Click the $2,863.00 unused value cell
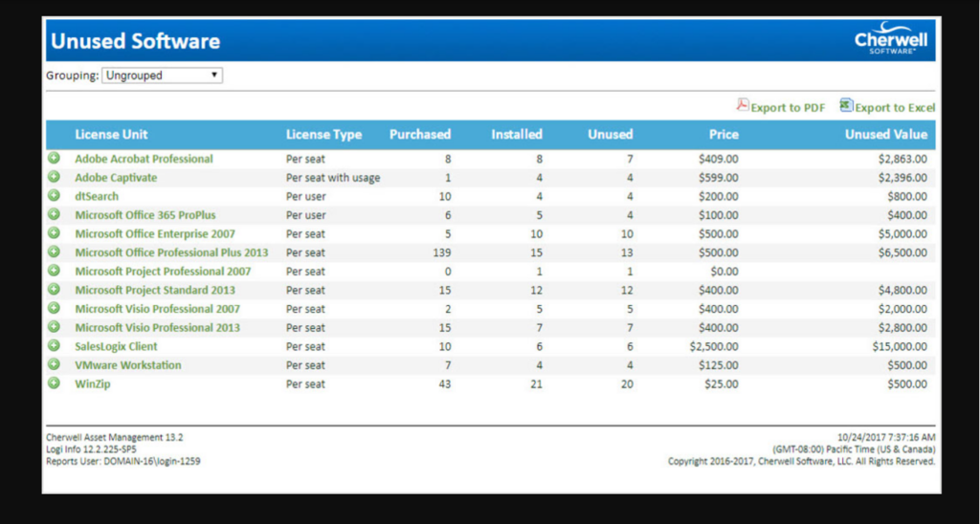The height and width of the screenshot is (524, 980). (902, 159)
